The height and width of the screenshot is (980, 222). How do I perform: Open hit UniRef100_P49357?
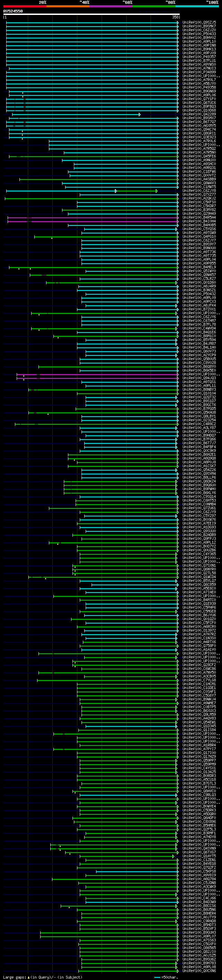pos(199,57)
